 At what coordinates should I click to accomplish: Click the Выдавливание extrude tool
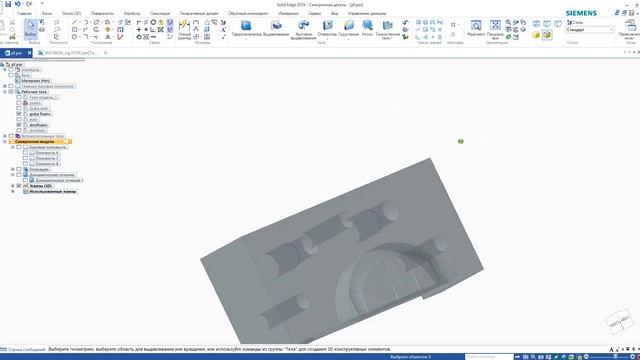click(x=276, y=28)
